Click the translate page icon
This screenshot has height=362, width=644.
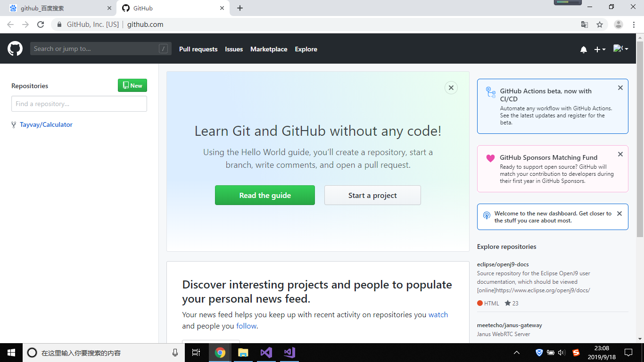click(585, 25)
